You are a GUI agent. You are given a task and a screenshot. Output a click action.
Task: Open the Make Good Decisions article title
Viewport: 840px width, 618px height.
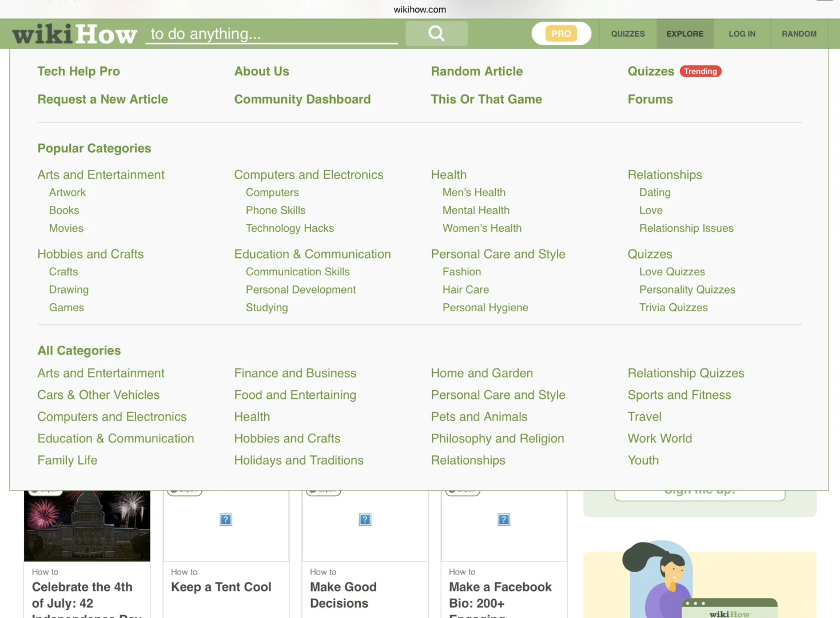tap(343, 595)
